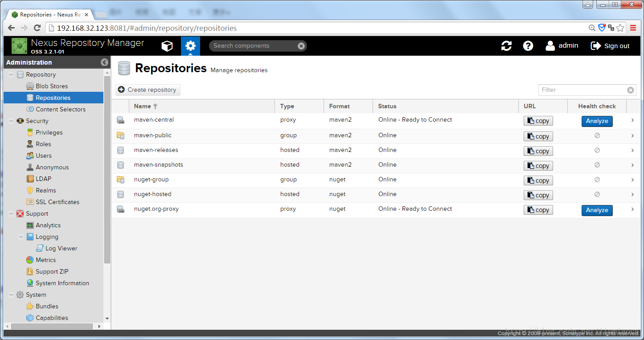Open Content Selectors
The image size is (644, 340).
(x=61, y=109)
